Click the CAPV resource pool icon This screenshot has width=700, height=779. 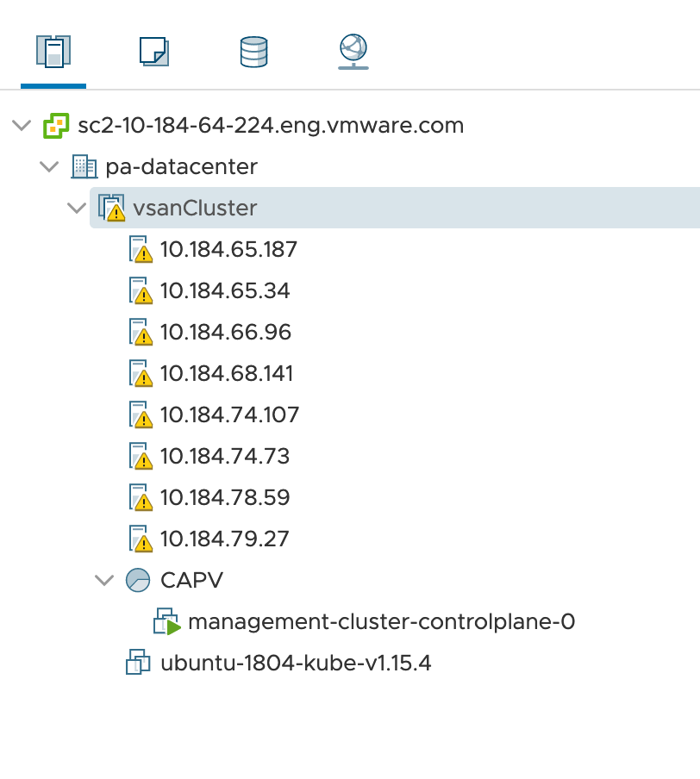[138, 580]
